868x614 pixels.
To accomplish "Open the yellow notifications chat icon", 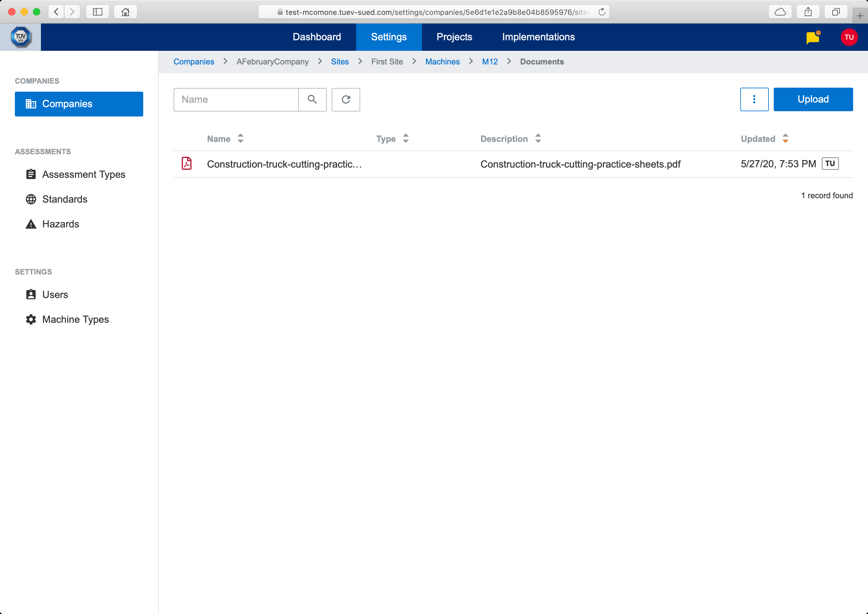I will [813, 37].
